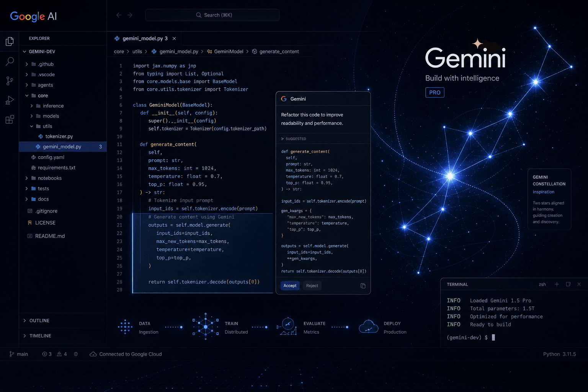Open the Extensions blocks icon

pos(10,120)
